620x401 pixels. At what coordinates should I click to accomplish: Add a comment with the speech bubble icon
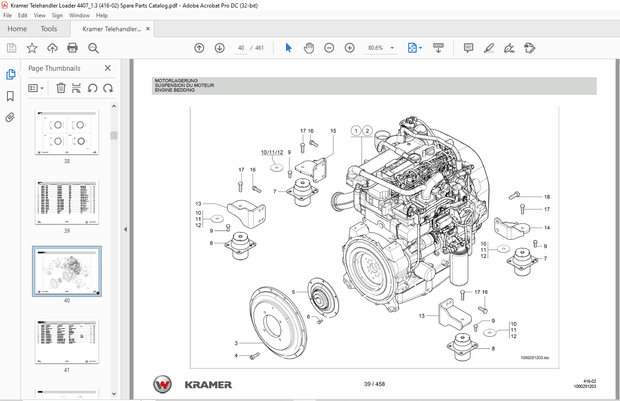[469, 48]
